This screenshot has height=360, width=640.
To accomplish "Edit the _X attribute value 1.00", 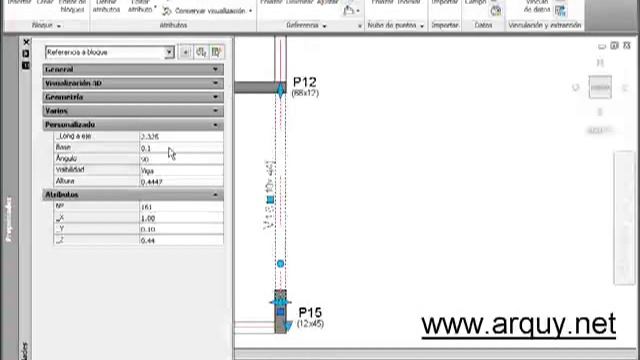I will 181,218.
